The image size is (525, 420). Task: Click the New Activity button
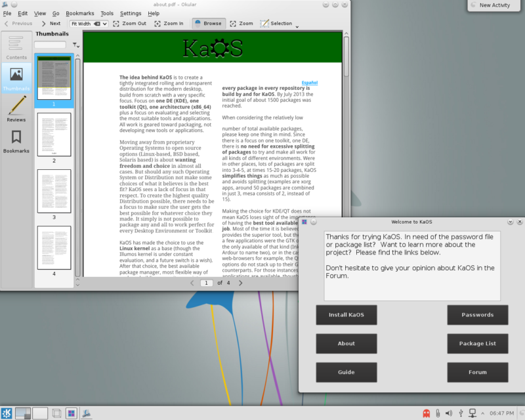[494, 5]
